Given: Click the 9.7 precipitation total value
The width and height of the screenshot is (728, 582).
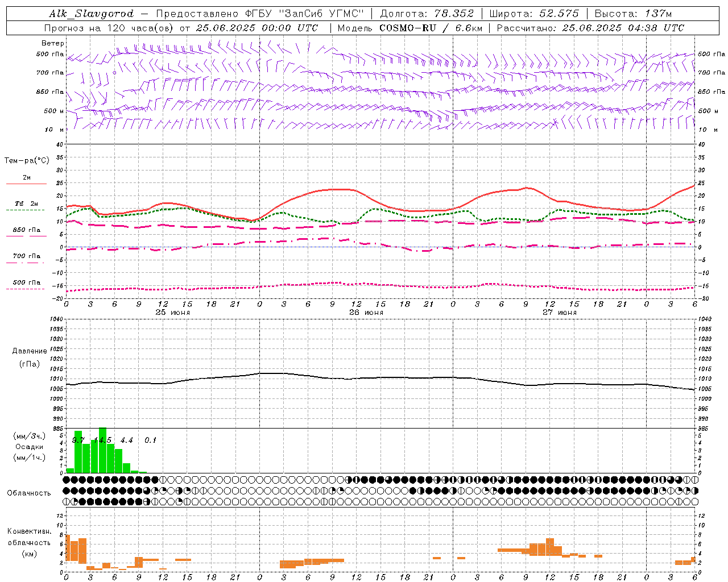Looking at the screenshot, I should click(78, 440).
